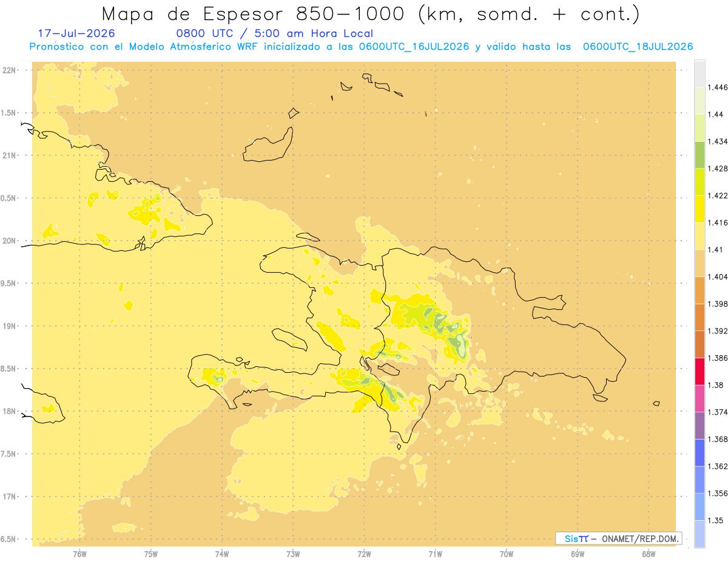
Task: Click the "71W" longitude label
Action: click(x=435, y=554)
